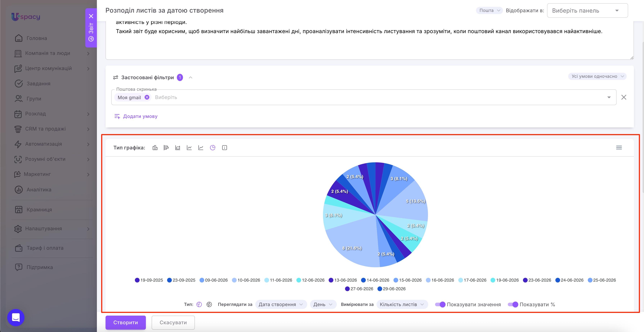The width and height of the screenshot is (644, 332).
Task: Click Додати умову link
Action: click(136, 116)
